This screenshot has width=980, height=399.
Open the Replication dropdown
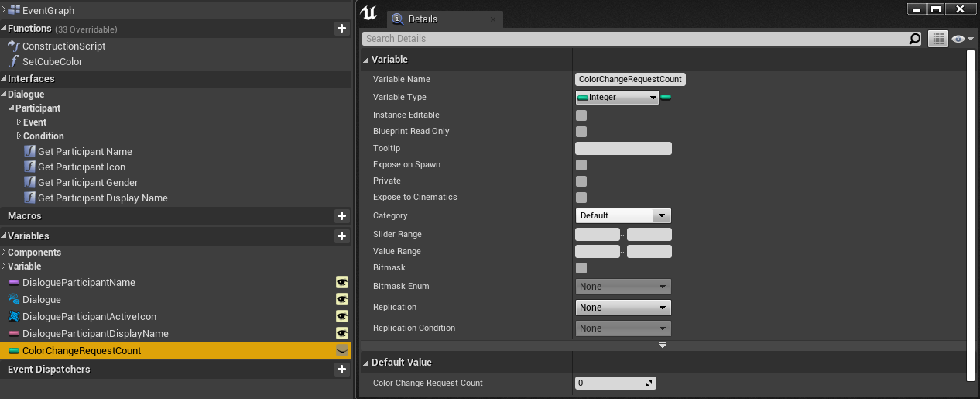(x=623, y=308)
